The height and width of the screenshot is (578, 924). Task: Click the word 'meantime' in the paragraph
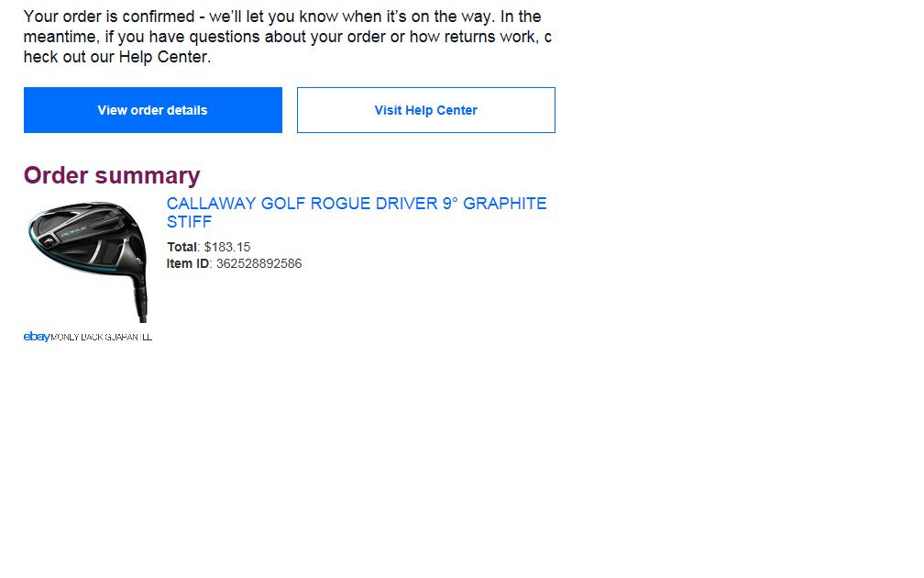60,37
